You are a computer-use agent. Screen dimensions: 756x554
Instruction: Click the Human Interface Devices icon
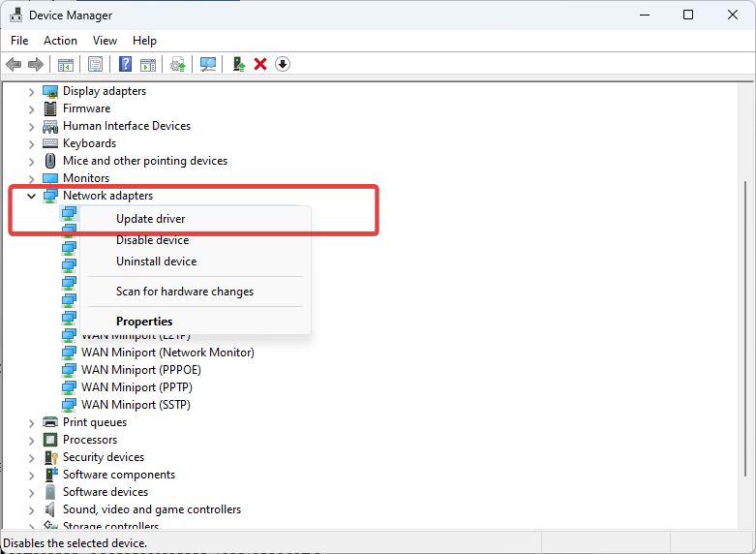click(50, 127)
